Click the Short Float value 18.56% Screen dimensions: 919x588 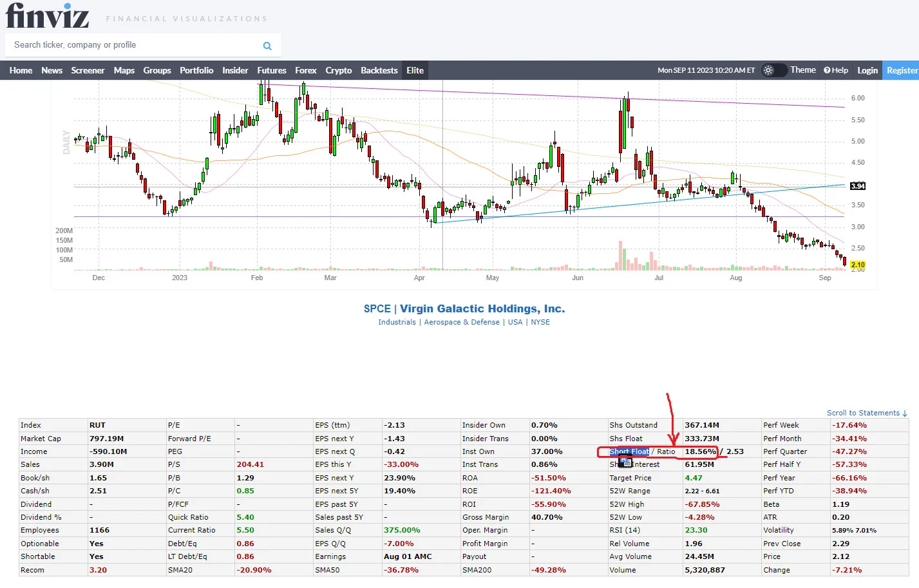pyautogui.click(x=701, y=451)
